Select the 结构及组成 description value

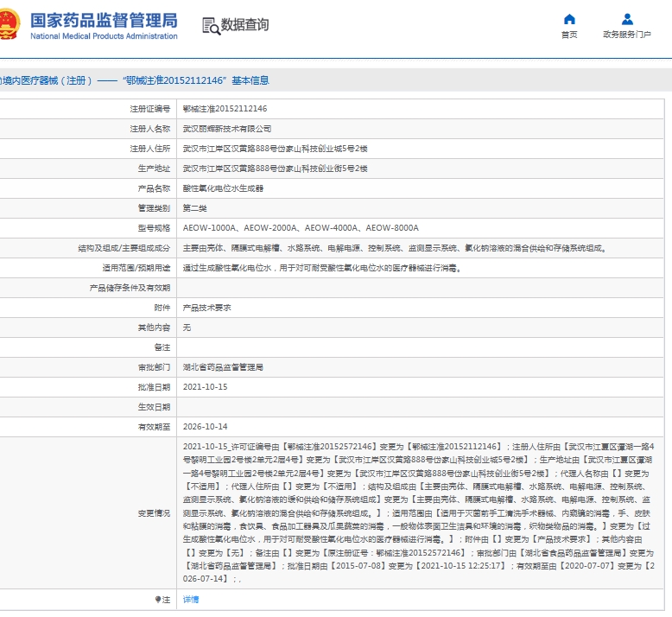[395, 248]
